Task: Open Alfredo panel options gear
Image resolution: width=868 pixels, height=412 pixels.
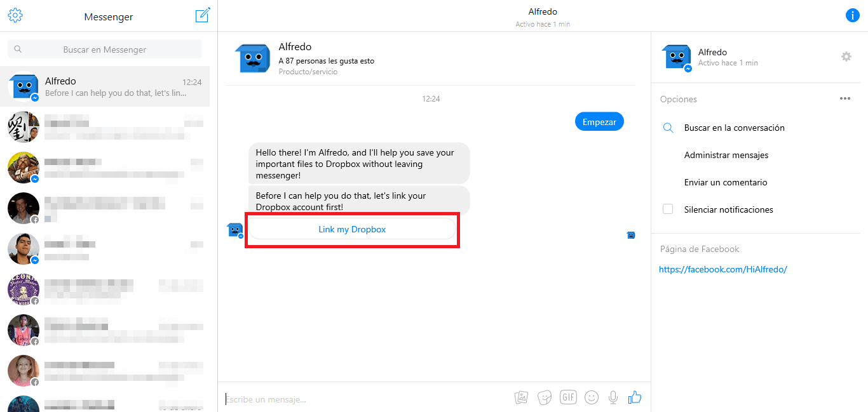Action: point(846,56)
